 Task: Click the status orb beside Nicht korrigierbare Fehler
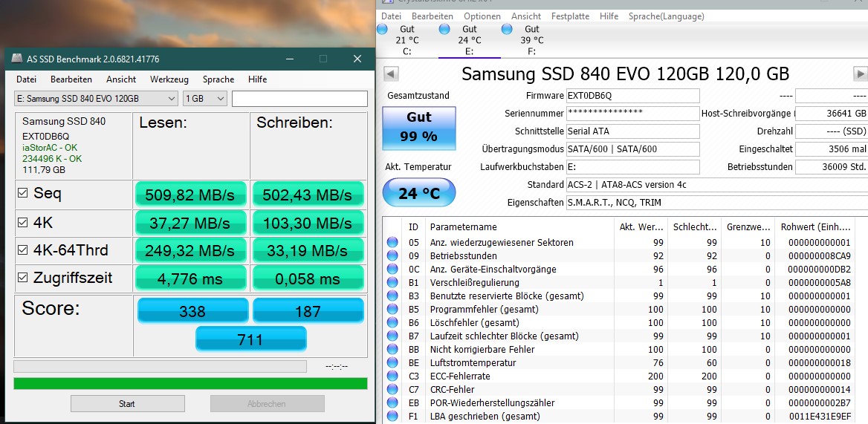[392, 349]
